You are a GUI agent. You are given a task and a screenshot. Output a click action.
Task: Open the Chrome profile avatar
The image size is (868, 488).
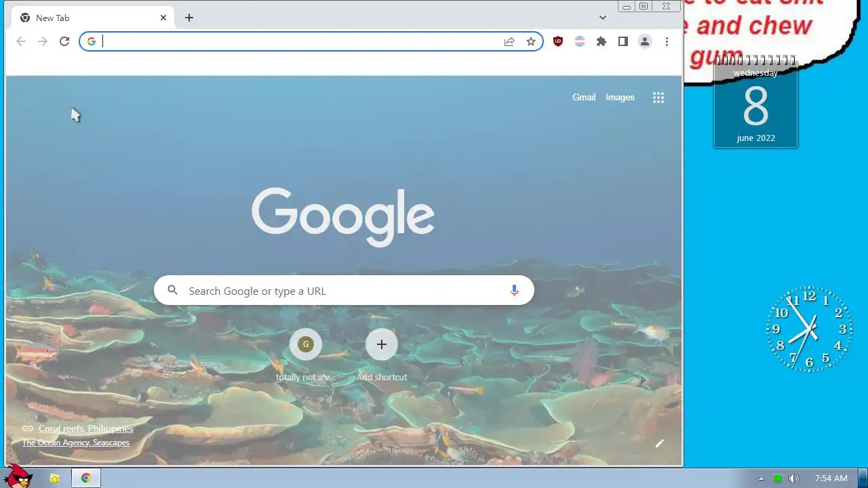coord(645,41)
